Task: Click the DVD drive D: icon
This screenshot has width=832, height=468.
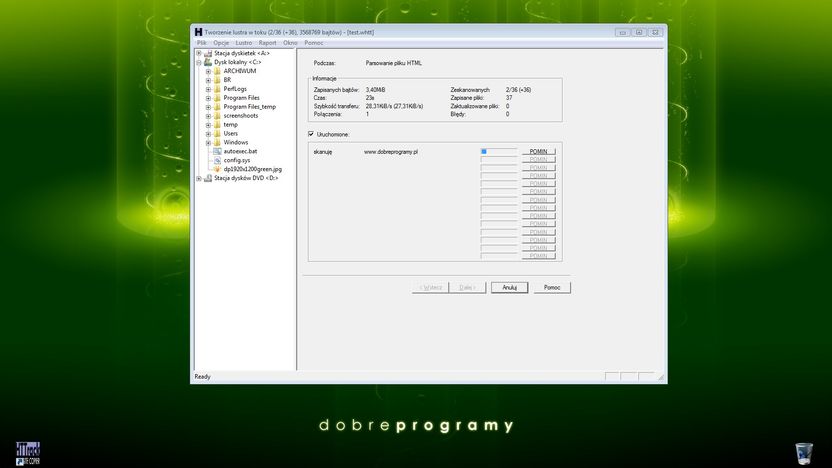Action: pos(208,178)
